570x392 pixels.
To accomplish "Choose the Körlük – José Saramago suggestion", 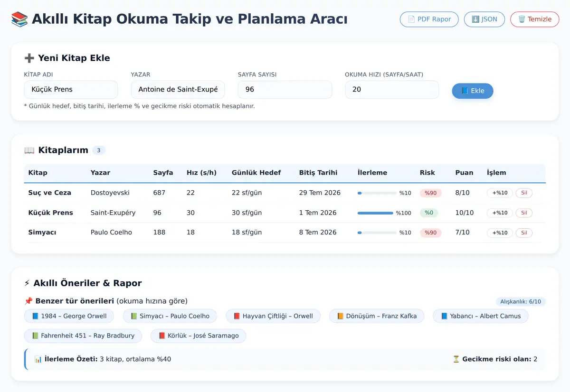I will 198,336.
